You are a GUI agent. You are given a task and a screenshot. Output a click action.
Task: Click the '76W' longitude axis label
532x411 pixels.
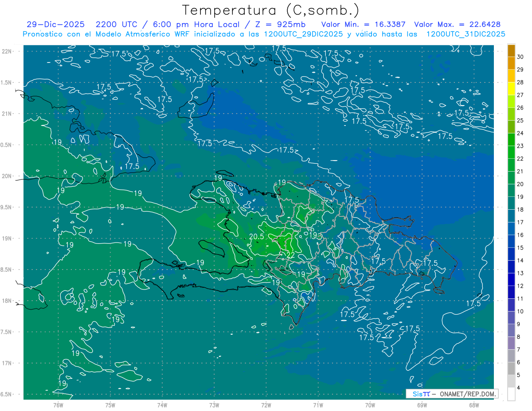coord(58,405)
